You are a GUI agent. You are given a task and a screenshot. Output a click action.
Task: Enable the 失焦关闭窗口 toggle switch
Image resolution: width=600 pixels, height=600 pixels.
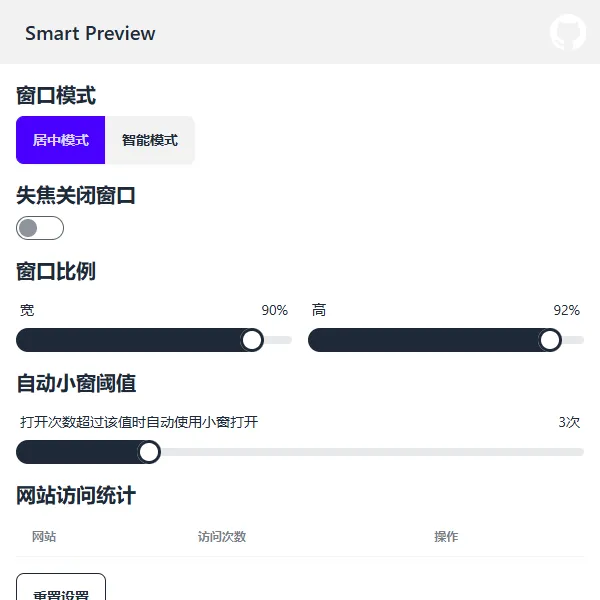click(x=40, y=228)
